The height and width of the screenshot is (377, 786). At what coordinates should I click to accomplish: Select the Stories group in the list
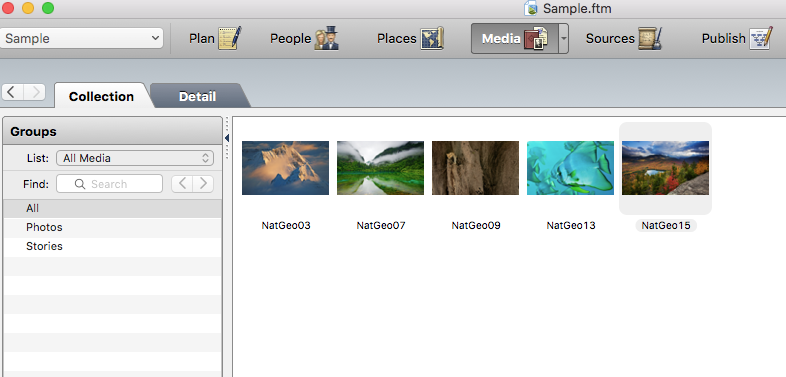[x=112, y=247]
